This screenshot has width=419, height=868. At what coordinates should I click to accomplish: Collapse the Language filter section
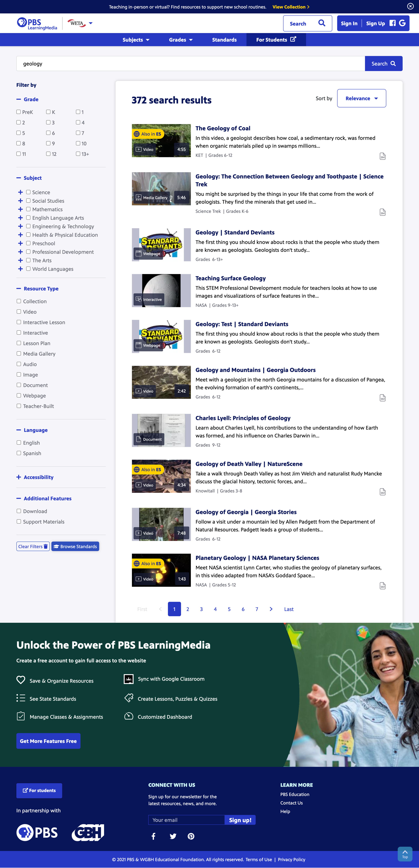coord(32,430)
